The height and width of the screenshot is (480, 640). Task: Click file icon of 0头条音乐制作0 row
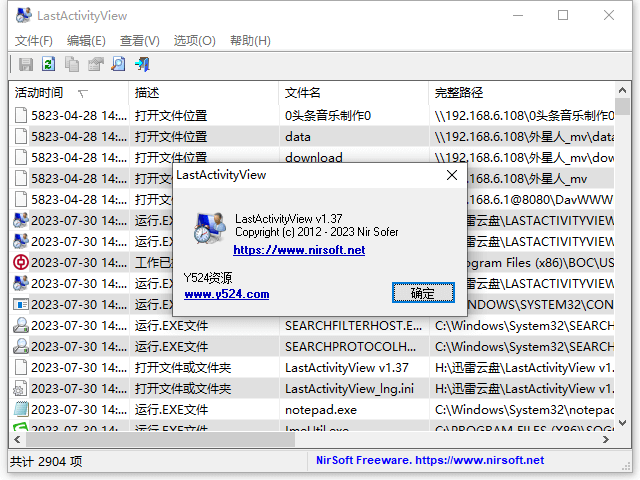[x=21, y=116]
